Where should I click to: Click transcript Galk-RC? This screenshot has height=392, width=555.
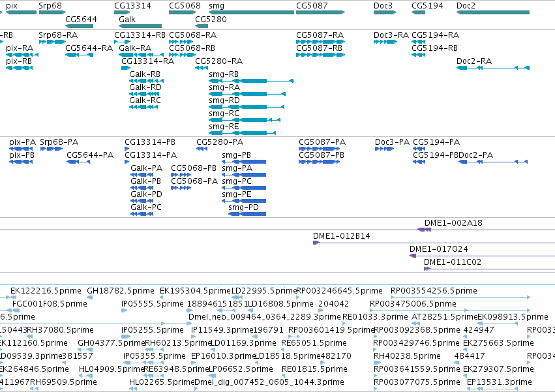click(x=143, y=107)
